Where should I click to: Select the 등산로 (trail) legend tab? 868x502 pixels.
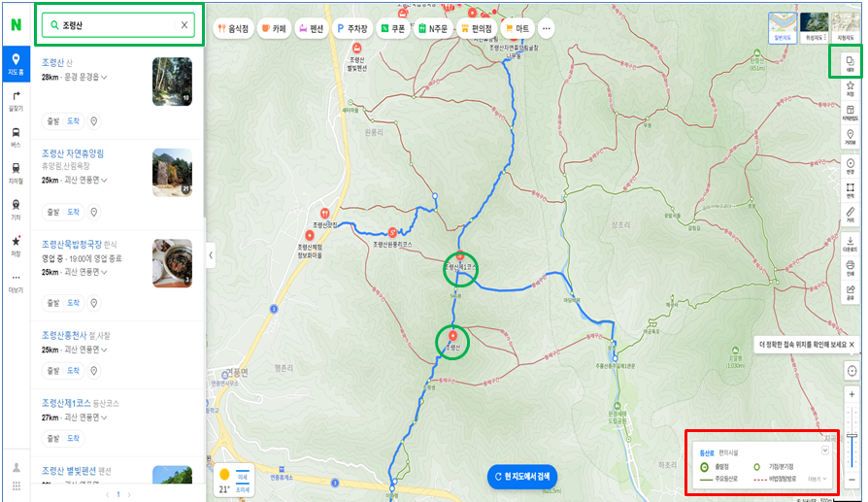tap(707, 452)
